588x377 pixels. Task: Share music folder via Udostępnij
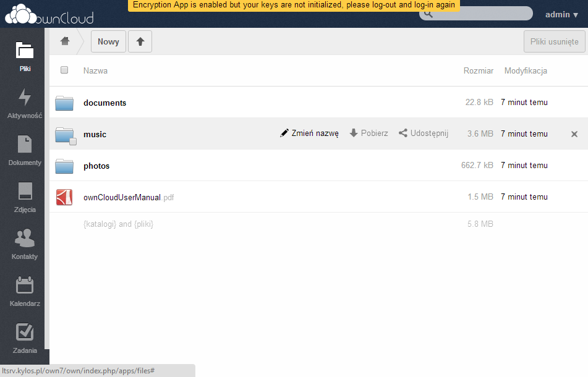[x=424, y=133]
